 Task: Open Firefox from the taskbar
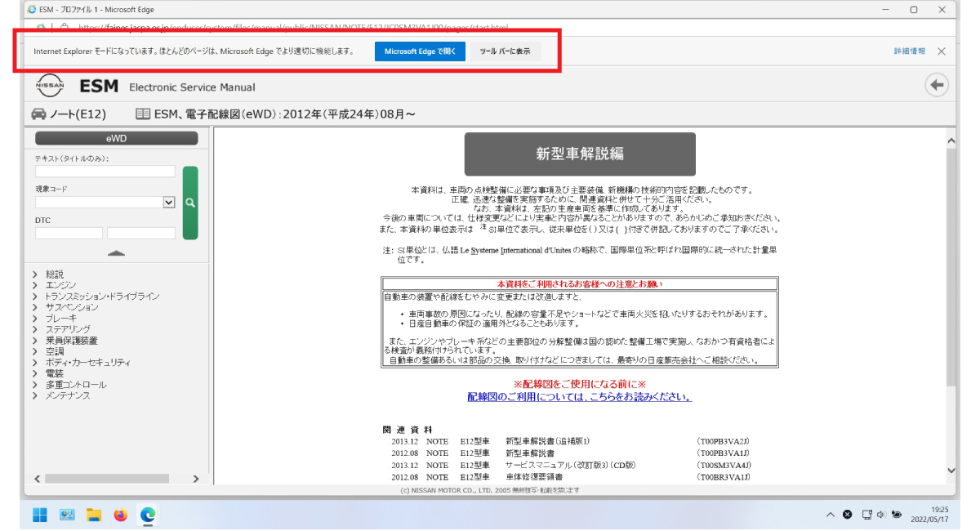click(121, 515)
